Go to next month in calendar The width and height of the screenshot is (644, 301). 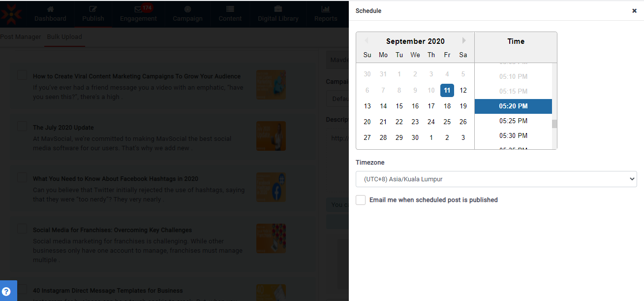point(464,41)
